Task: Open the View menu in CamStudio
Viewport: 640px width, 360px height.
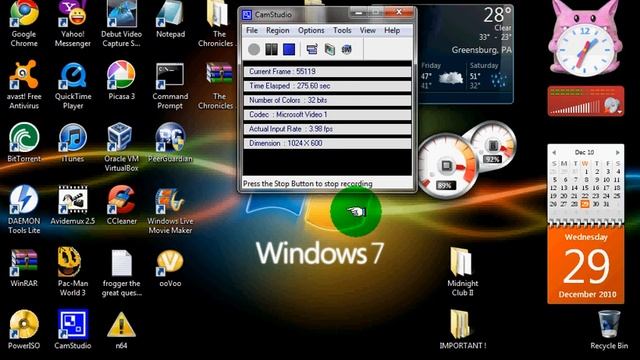Action: point(367,31)
